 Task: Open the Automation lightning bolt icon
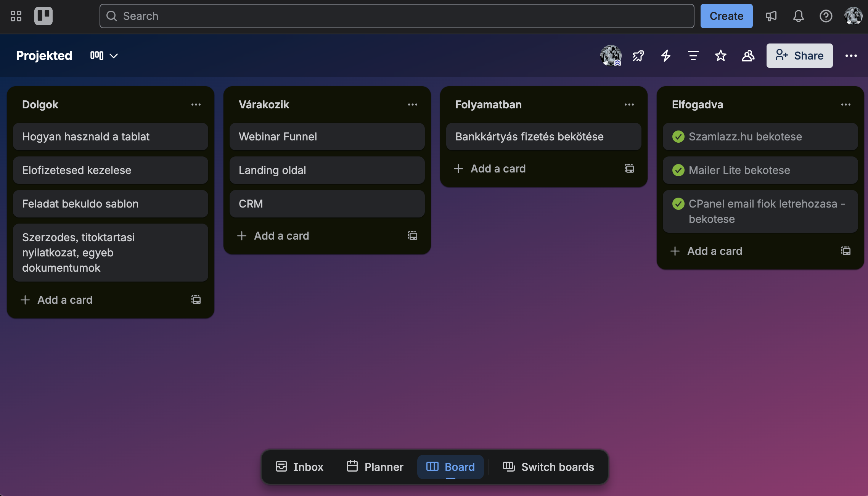[x=666, y=56]
